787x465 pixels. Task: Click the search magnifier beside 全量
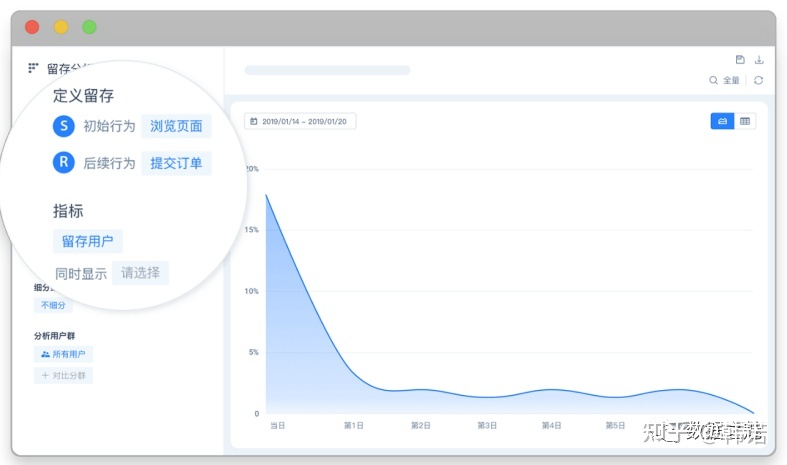[713, 80]
